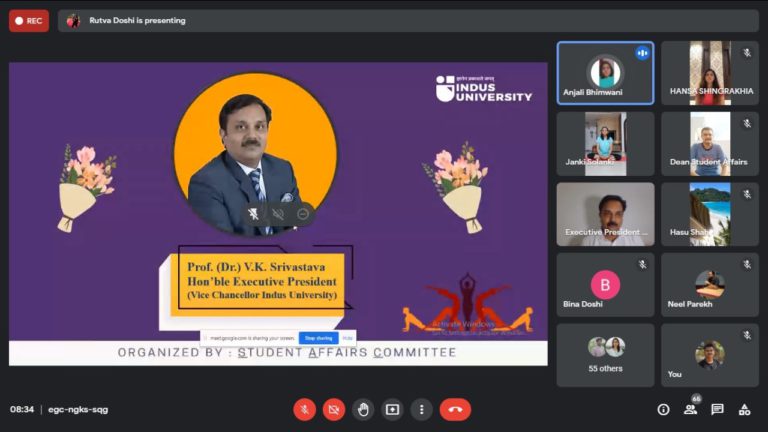The width and height of the screenshot is (768, 432).
Task: Leave the call with red hang-up button
Action: (455, 409)
